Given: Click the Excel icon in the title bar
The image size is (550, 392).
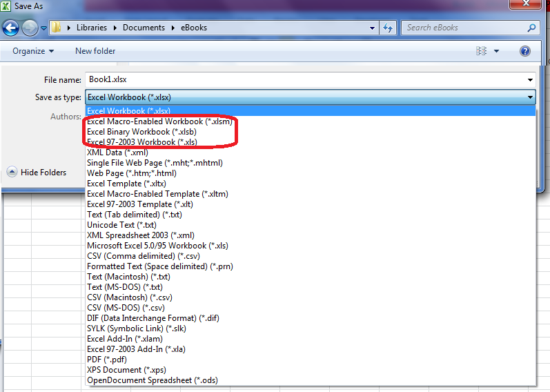Looking at the screenshot, I should [6, 6].
